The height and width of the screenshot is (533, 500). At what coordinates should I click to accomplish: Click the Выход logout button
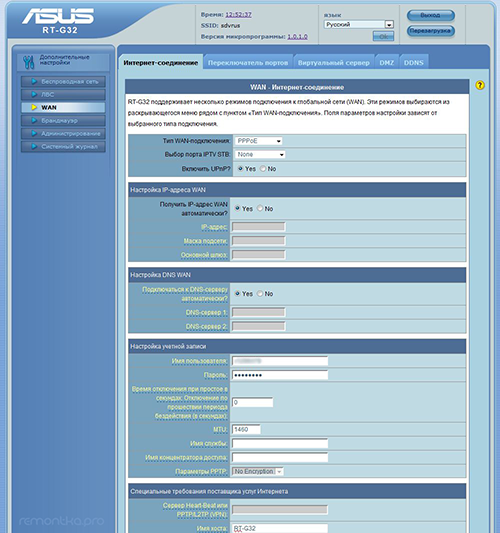(431, 15)
